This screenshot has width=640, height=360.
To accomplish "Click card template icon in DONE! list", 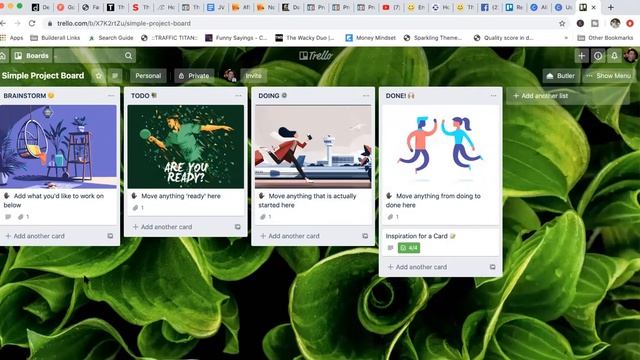I will [492, 267].
